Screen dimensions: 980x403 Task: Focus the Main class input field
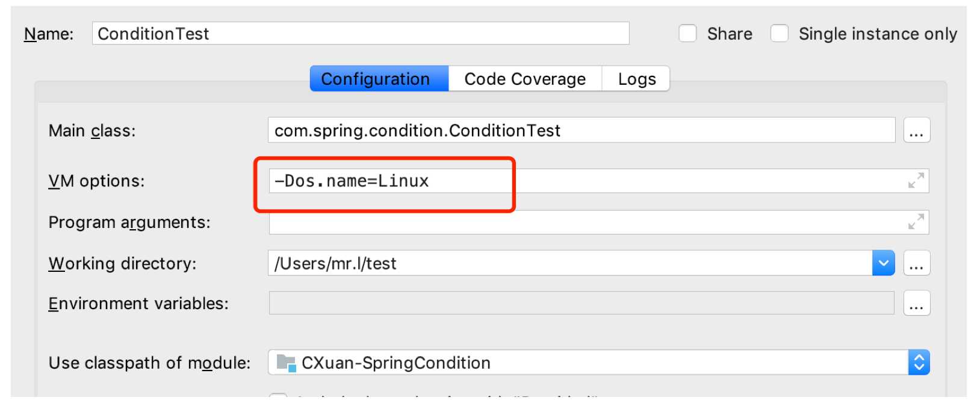coord(581,131)
